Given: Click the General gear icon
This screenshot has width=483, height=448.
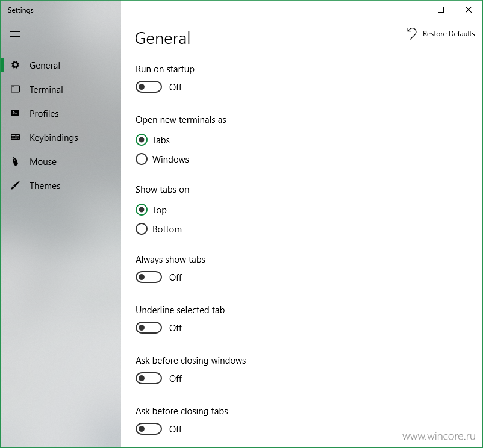Looking at the screenshot, I should click(16, 65).
